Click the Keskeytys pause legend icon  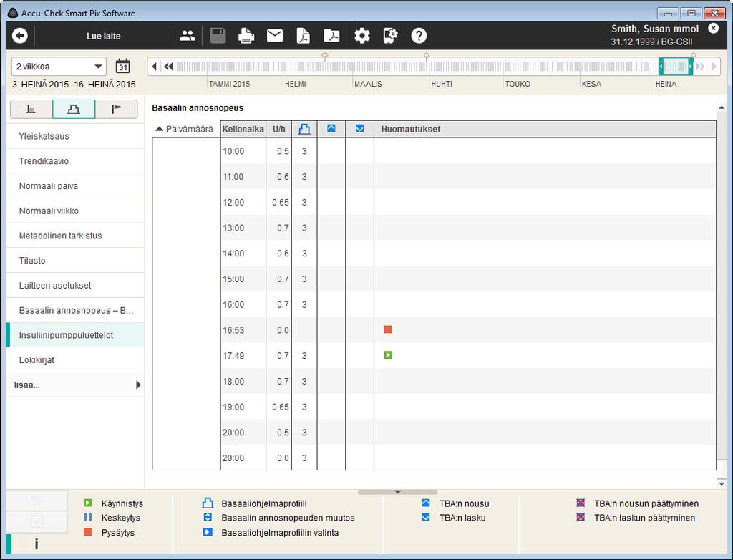[87, 518]
